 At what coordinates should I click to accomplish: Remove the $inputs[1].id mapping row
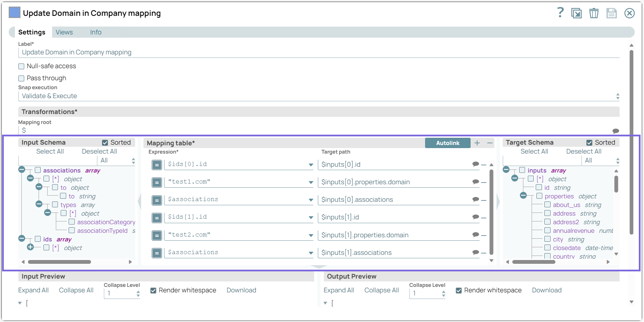pos(484,218)
